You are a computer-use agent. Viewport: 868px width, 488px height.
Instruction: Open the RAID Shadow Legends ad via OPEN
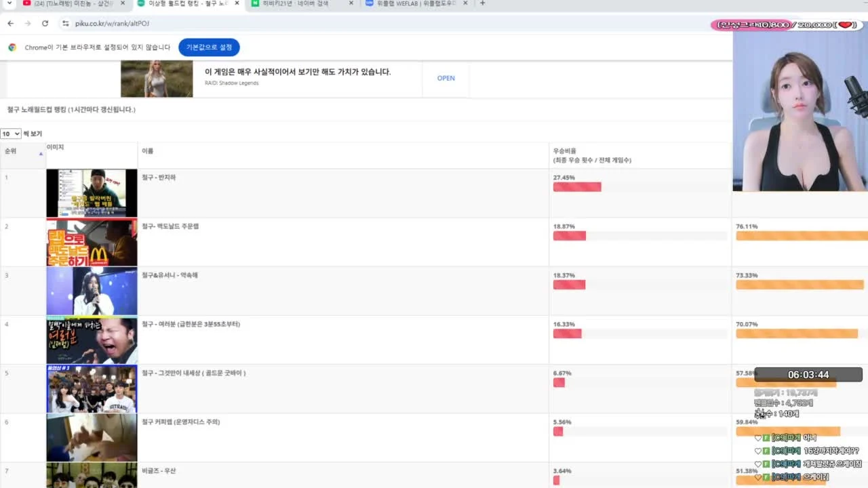446,78
